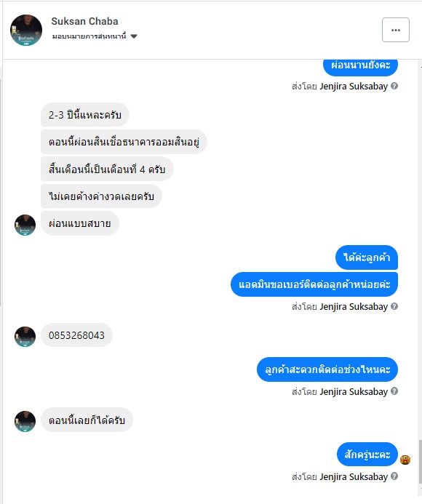Expand the มอบหมายการสนทนานี้ dropdown arrow
The width and height of the screenshot is (422, 504).
(134, 36)
